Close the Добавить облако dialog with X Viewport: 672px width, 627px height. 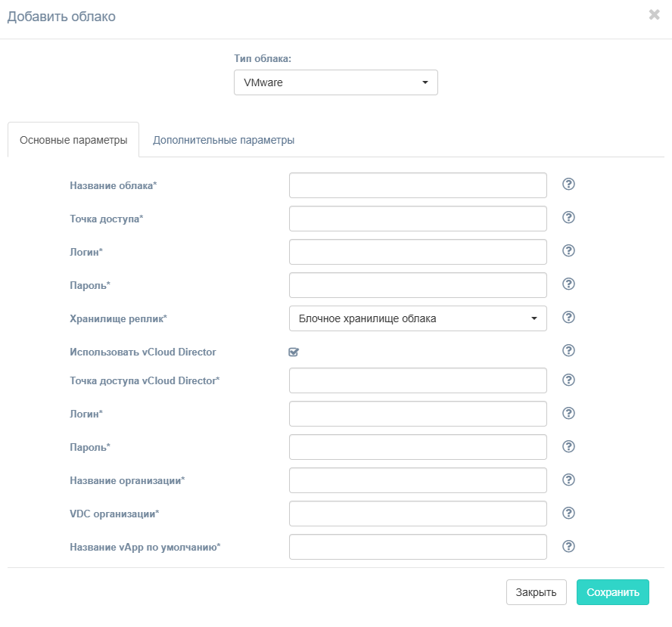click(654, 14)
